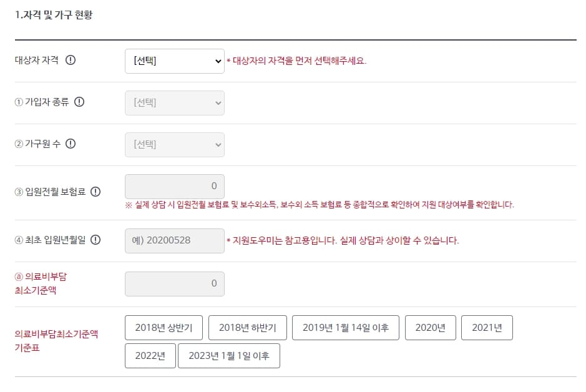The image size is (586, 392).
Task: Open the 가입자 종류 dropdown
Action: point(174,102)
